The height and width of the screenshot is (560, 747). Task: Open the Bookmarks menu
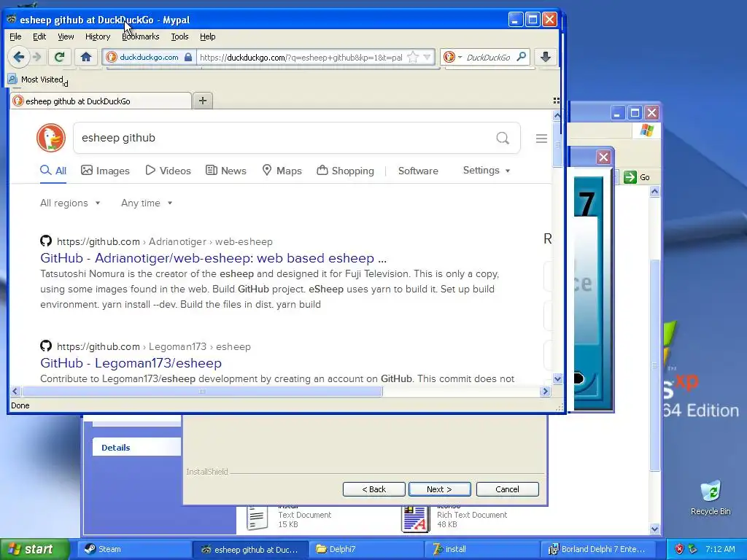tap(141, 36)
